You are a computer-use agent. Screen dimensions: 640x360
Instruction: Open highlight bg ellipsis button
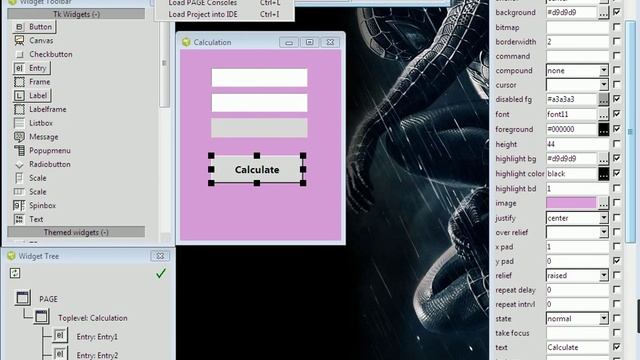pyautogui.click(x=603, y=159)
